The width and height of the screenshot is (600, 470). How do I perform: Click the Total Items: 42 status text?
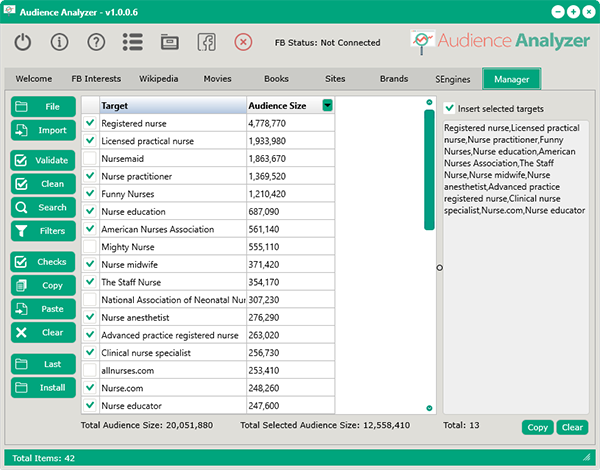point(43,458)
